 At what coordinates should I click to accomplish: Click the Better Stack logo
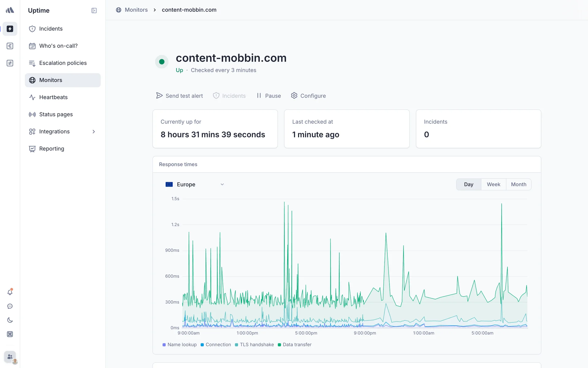pyautogui.click(x=10, y=10)
